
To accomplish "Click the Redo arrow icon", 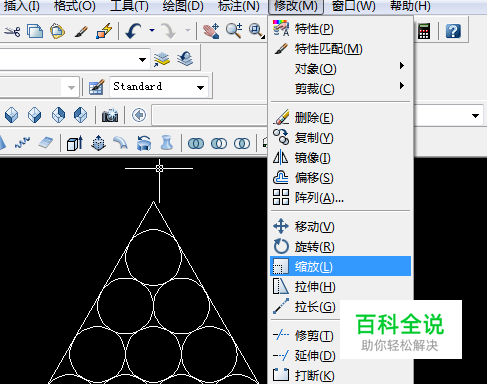I will tap(168, 31).
